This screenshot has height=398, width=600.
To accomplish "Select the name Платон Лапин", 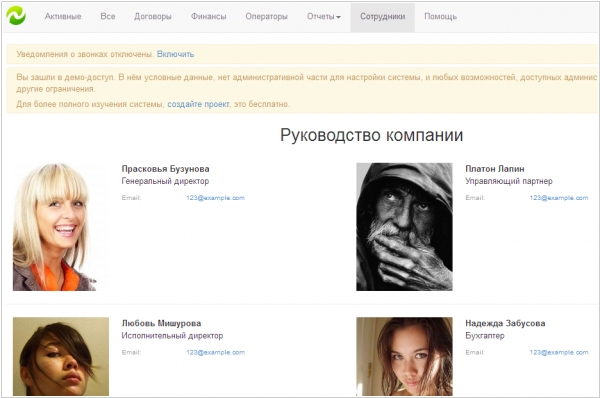I will point(494,169).
